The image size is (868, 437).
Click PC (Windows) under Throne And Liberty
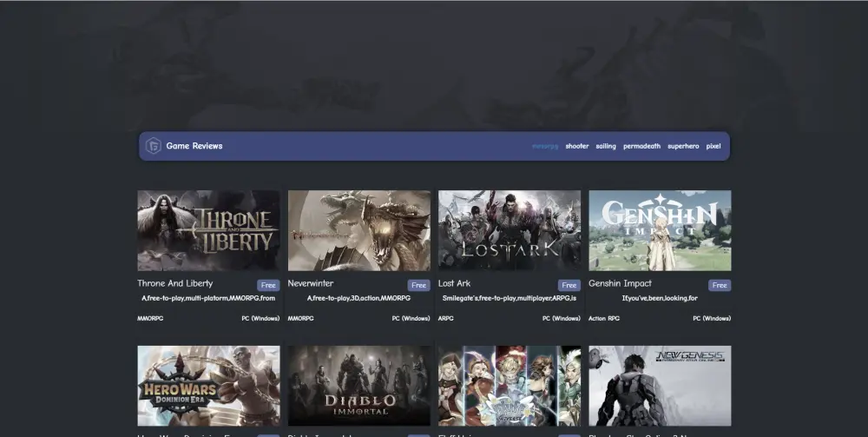point(260,319)
